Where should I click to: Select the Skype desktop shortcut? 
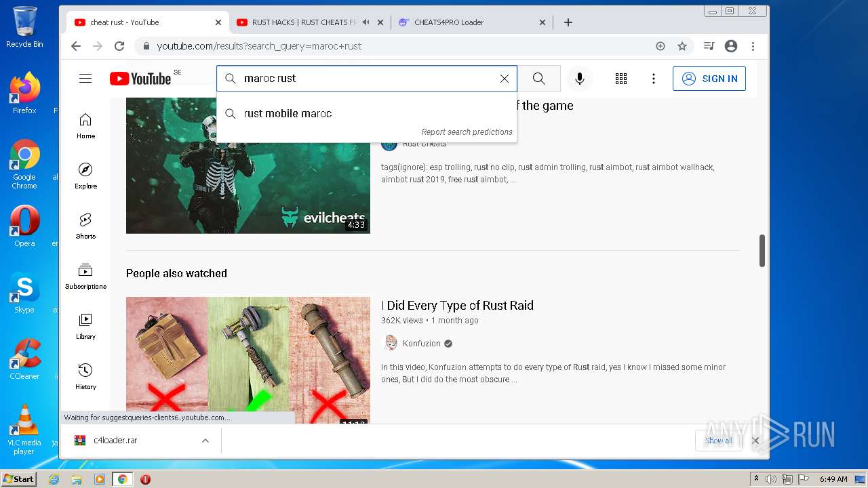pos(24,293)
